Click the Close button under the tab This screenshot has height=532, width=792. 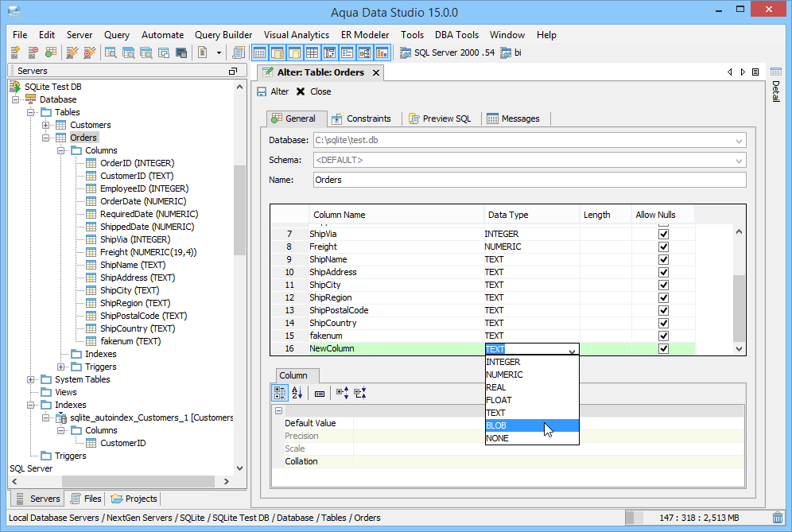tap(313, 91)
